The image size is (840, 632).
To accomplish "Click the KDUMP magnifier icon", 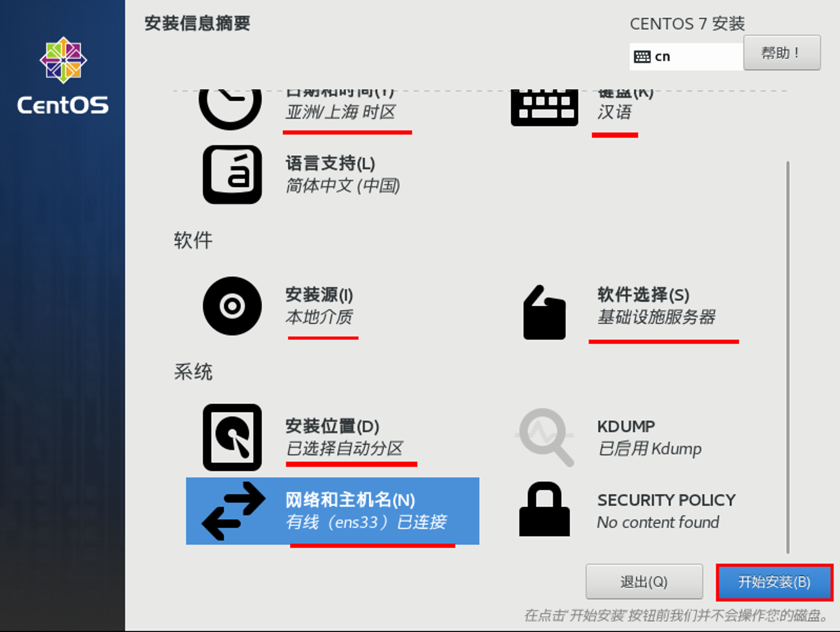I will pos(545,437).
